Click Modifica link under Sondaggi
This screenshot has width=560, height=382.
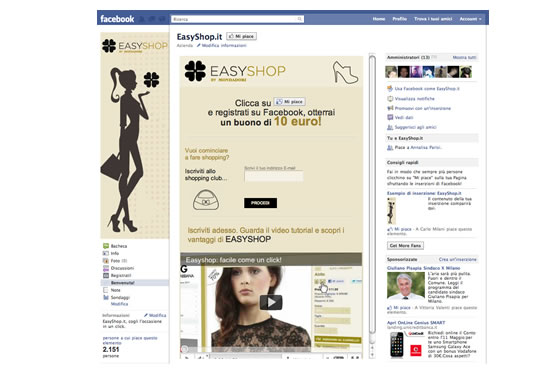(x=119, y=304)
